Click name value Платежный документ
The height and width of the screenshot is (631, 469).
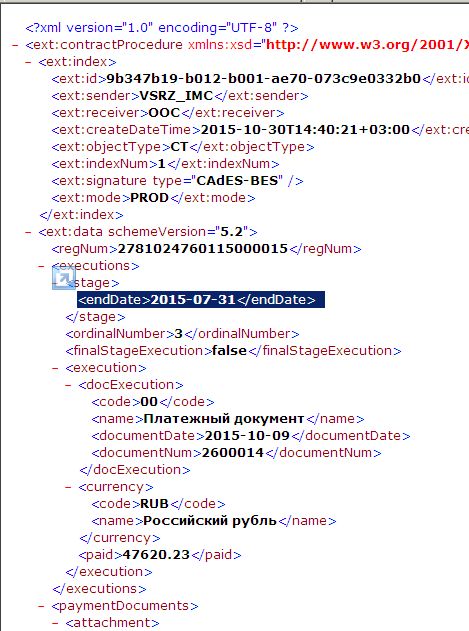pyautogui.click(x=224, y=419)
